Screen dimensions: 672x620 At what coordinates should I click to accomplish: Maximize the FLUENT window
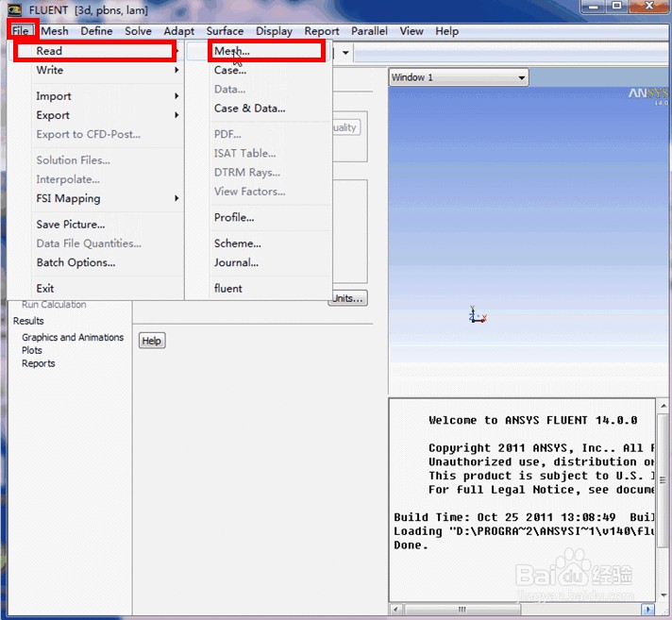pos(616,6)
